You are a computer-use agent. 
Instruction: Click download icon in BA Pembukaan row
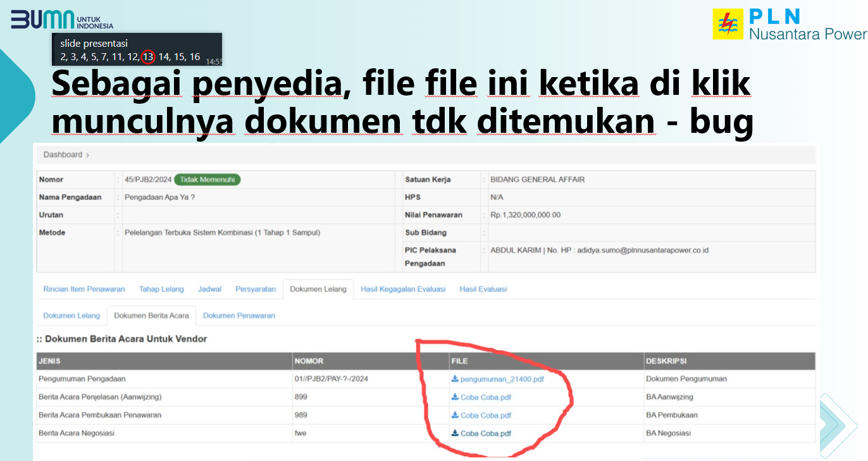(455, 415)
